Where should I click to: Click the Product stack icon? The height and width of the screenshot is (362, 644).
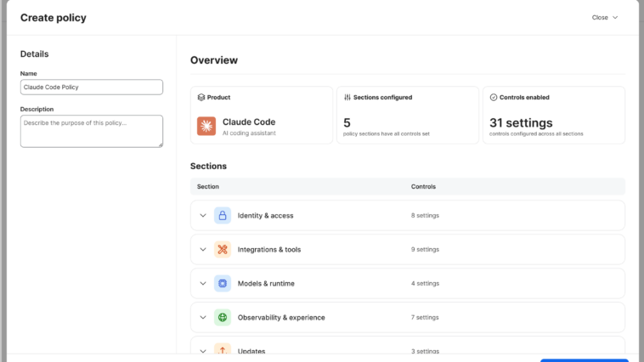coord(201,98)
